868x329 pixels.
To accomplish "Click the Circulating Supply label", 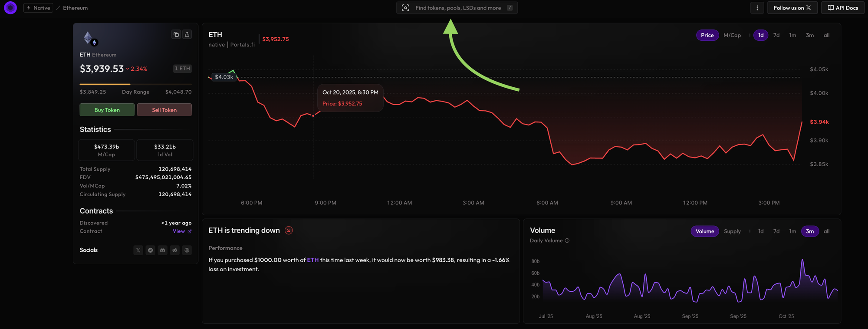I will tap(102, 194).
